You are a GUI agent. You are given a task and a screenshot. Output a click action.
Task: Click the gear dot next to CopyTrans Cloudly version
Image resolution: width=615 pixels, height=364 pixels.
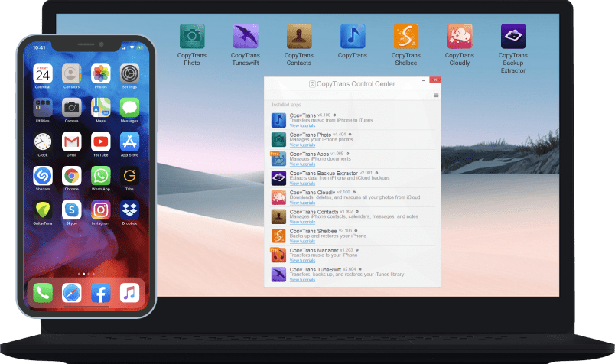tap(354, 192)
